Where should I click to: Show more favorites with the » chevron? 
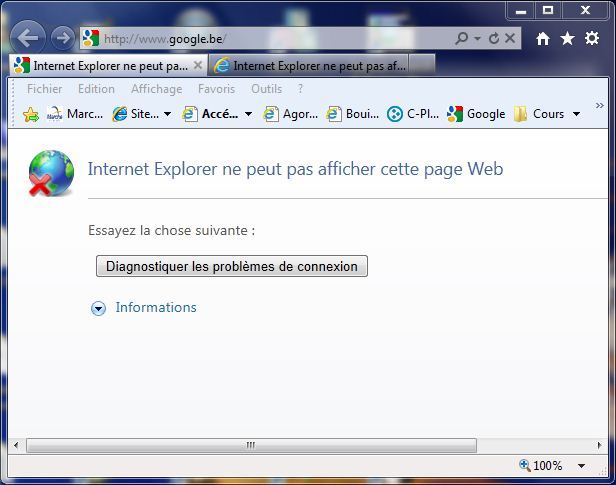600,105
